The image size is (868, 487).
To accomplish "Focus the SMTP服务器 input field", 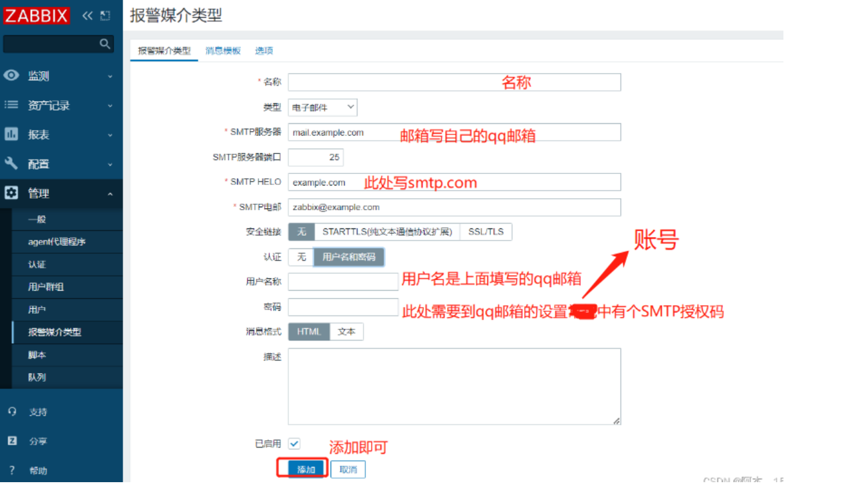I will pyautogui.click(x=454, y=132).
